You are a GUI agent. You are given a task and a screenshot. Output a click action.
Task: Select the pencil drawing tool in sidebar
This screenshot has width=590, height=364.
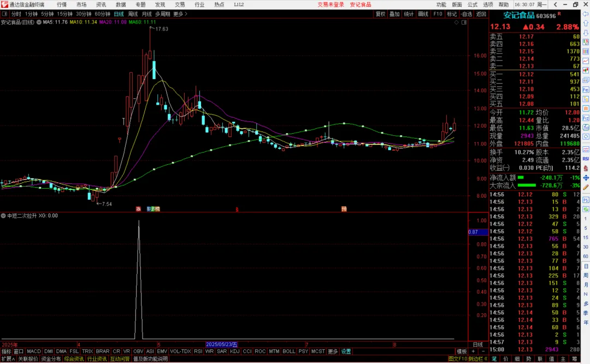tap(586, 187)
